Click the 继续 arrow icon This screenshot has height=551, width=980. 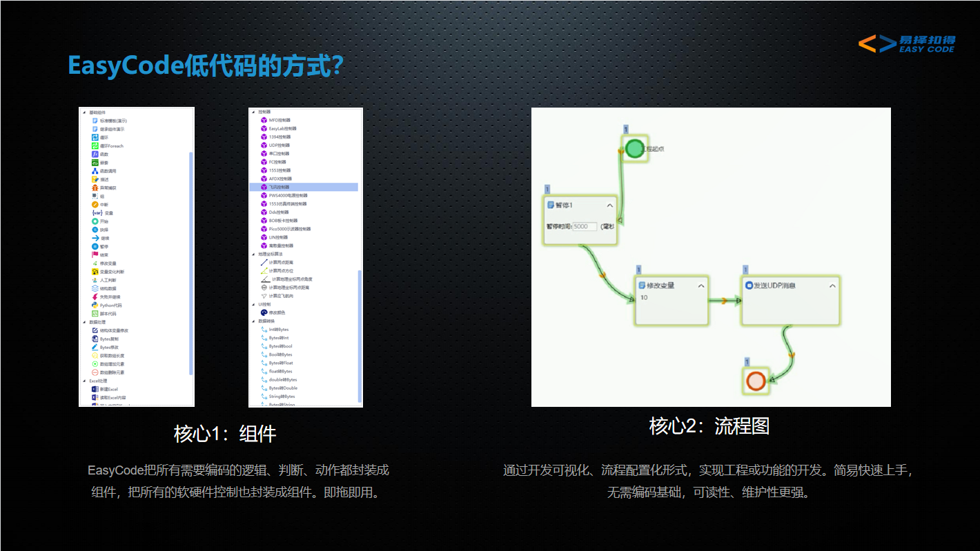point(95,238)
